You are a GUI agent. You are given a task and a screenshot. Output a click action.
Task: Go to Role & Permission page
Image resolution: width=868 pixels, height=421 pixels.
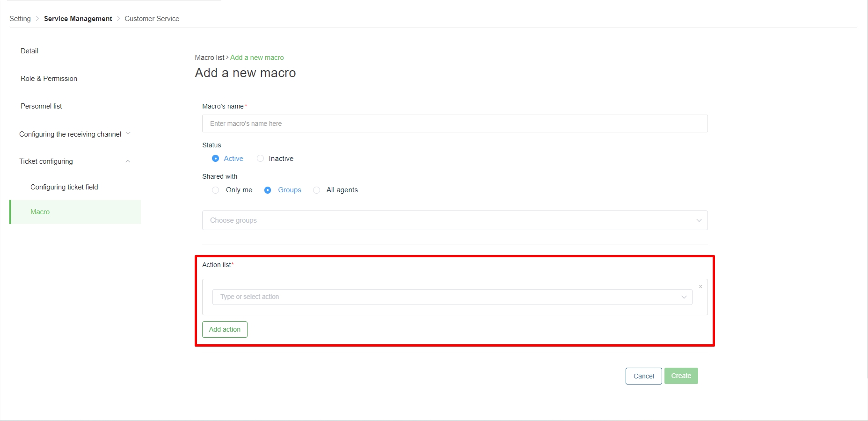pos(49,79)
